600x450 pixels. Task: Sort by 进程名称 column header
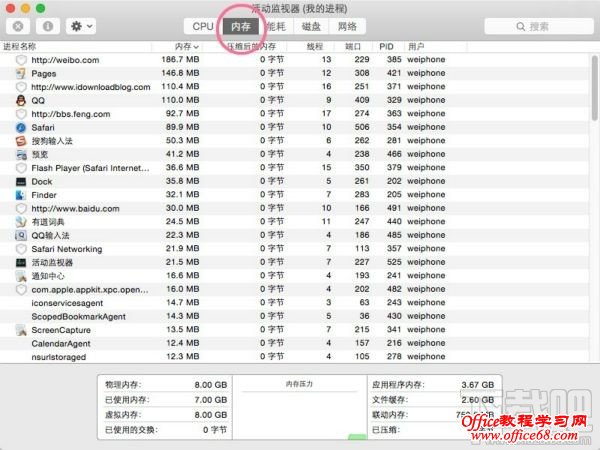20,47
